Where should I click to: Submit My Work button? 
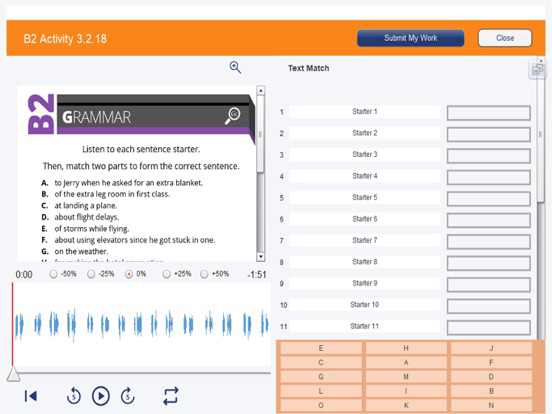tap(410, 38)
